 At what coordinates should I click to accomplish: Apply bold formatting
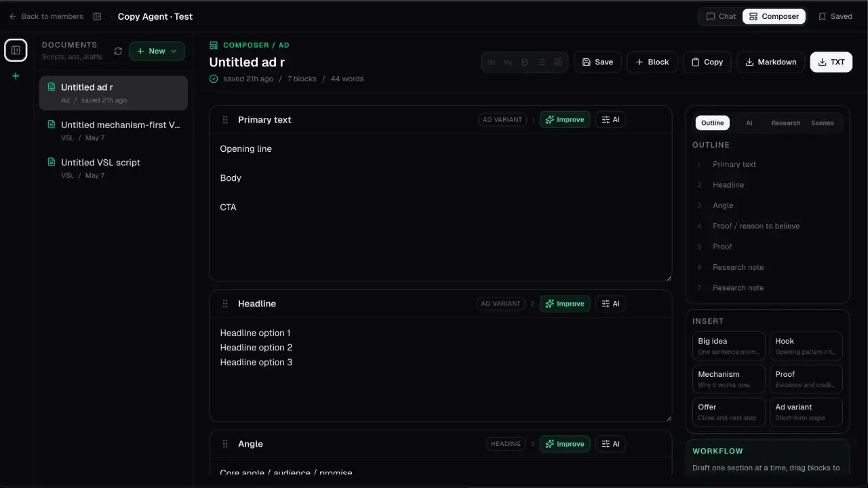[525, 62]
